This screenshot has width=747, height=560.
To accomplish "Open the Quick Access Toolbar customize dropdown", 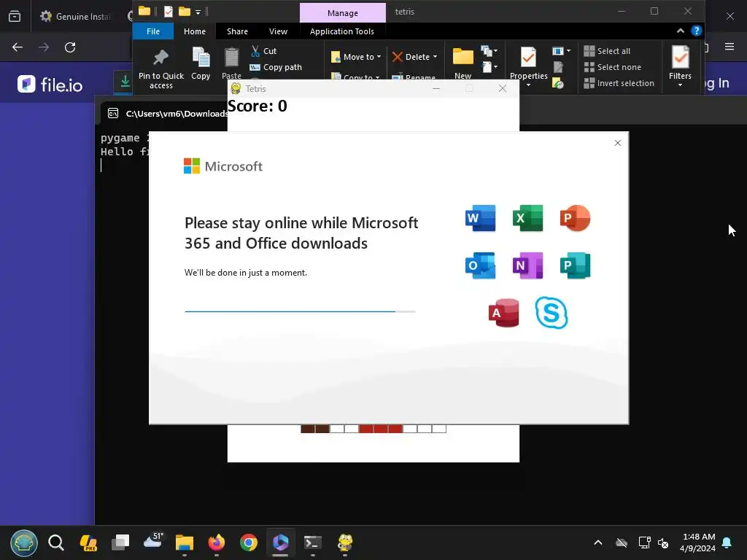I will click(x=198, y=12).
